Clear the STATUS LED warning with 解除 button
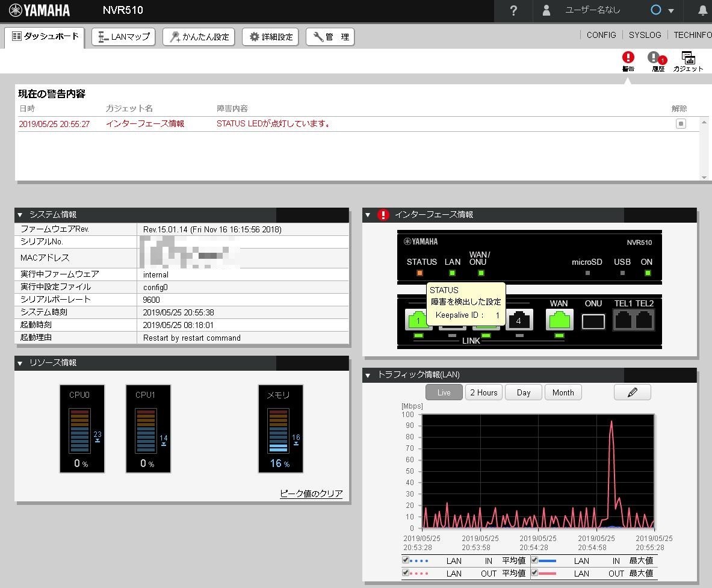This screenshot has width=712, height=588. pos(681,123)
